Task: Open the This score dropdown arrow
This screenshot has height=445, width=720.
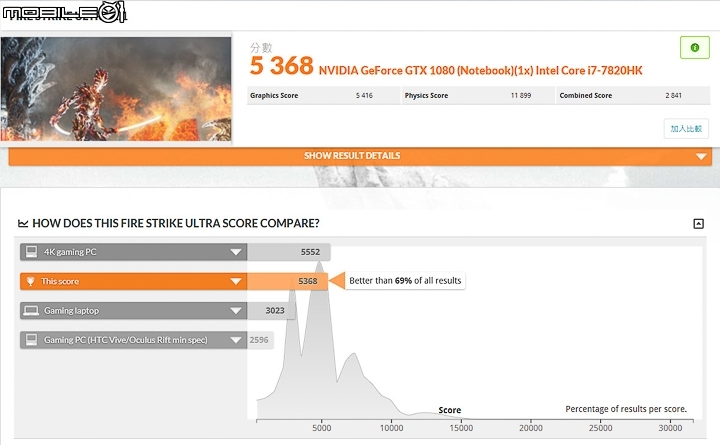Action: click(236, 282)
